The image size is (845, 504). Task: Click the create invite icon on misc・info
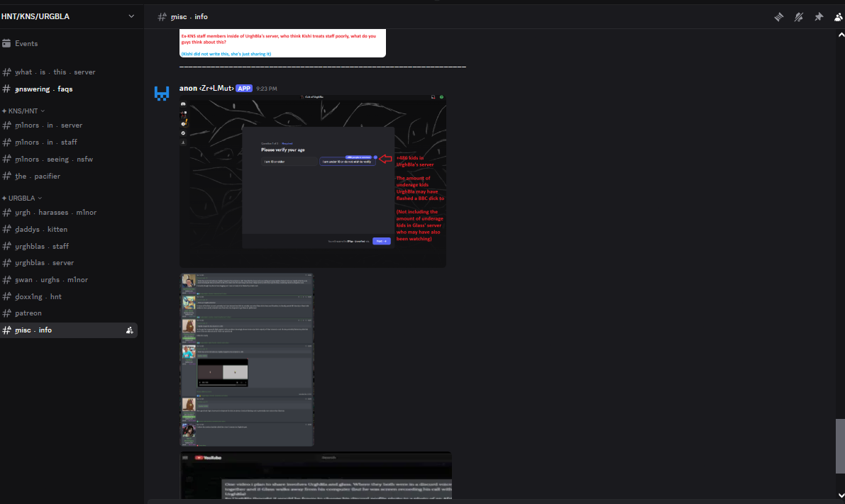(129, 330)
